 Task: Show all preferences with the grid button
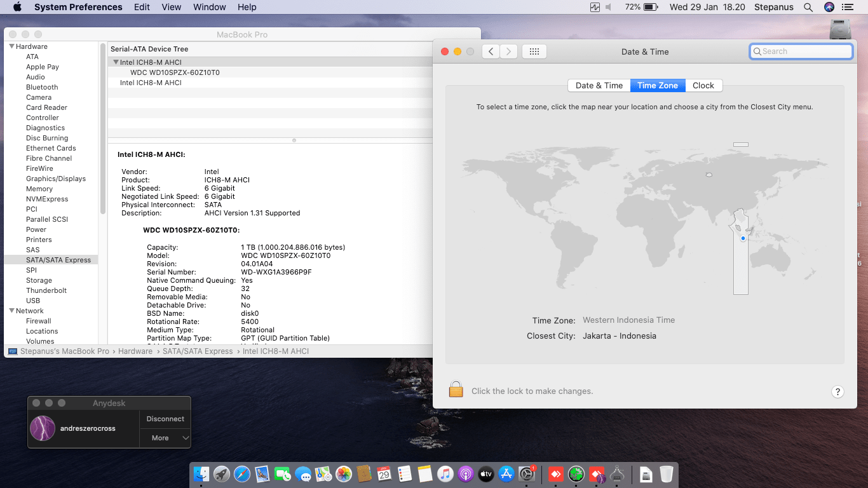tap(534, 51)
